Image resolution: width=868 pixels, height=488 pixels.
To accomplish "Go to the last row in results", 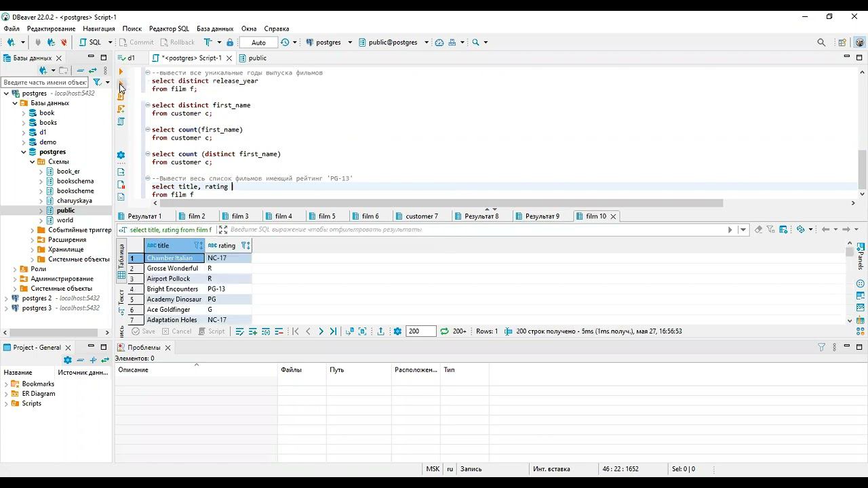I will pyautogui.click(x=333, y=331).
